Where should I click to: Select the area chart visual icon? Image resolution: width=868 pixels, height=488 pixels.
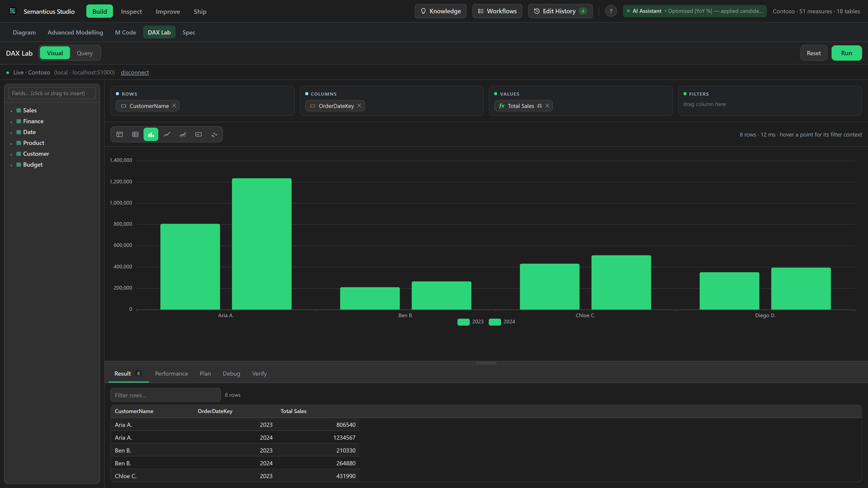coord(183,134)
